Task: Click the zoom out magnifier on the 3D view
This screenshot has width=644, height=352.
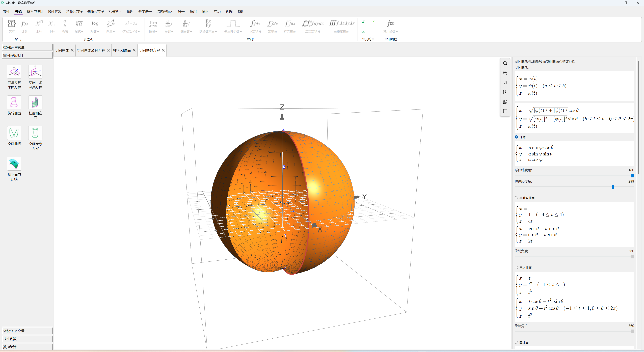Action: [x=505, y=73]
